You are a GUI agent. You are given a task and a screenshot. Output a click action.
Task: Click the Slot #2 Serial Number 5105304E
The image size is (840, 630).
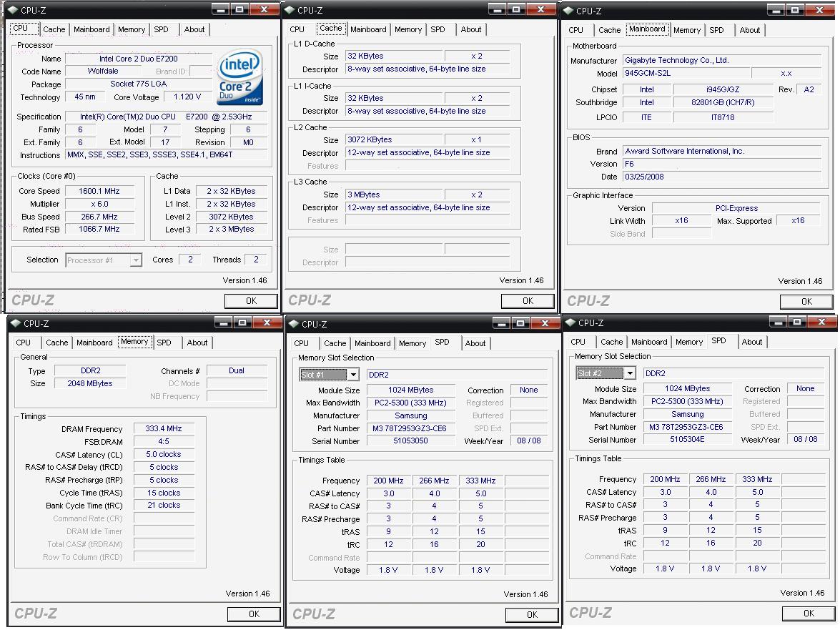coord(687,439)
